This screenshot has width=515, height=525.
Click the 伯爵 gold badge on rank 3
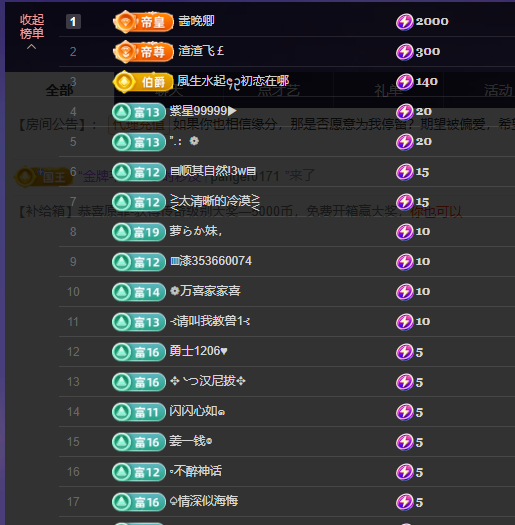click(x=143, y=81)
